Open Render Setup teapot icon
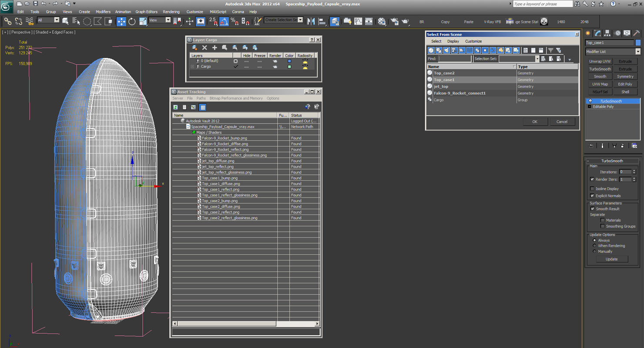 pos(395,21)
